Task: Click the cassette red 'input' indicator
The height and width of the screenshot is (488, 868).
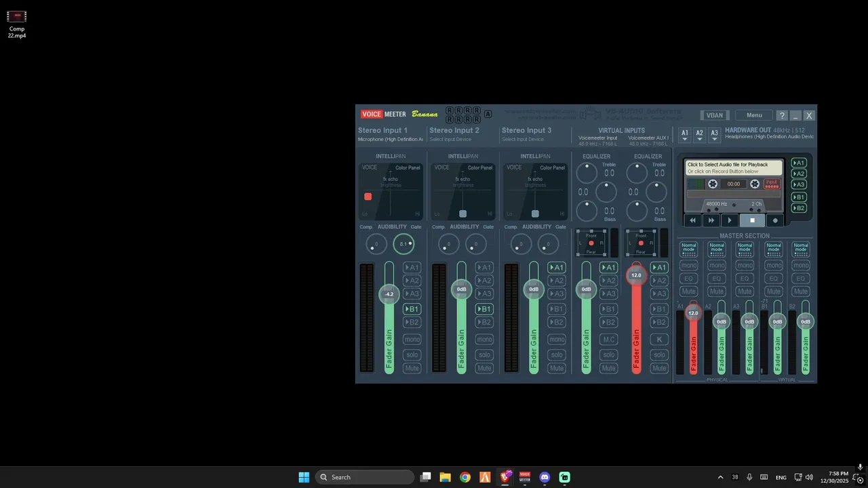Action: coord(772,184)
